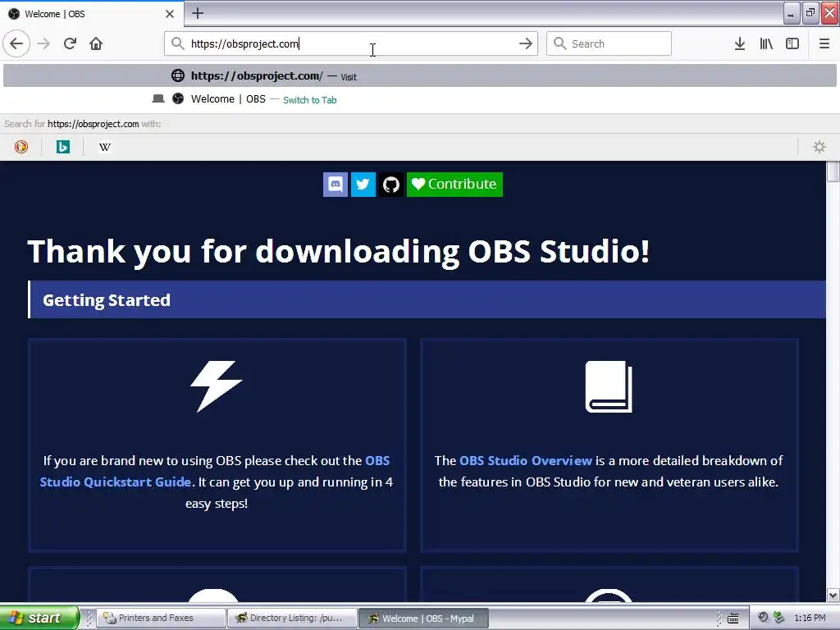Select Welcome | OBS - Mypal taskbar button
Image resolution: width=840 pixels, height=630 pixels.
pos(423,619)
